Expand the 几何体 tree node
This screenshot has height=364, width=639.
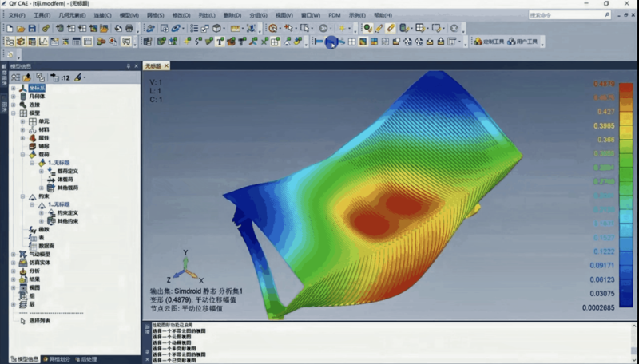click(13, 96)
